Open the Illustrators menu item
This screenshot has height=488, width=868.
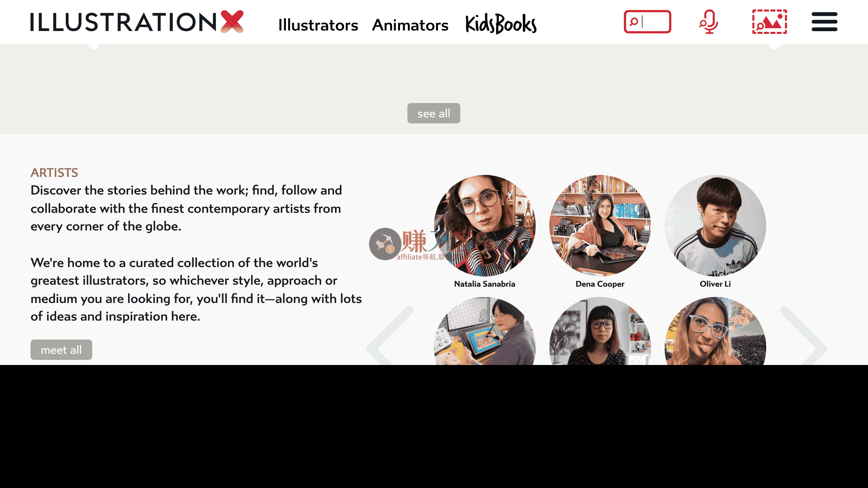point(318,25)
